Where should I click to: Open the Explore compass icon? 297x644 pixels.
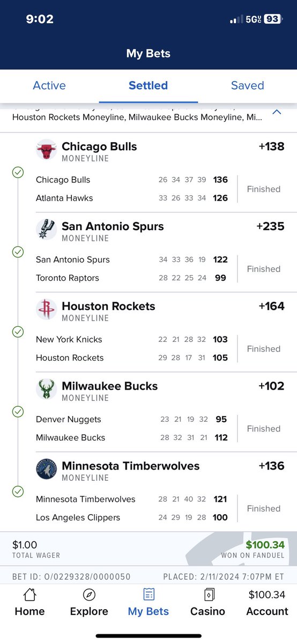pyautogui.click(x=89, y=595)
